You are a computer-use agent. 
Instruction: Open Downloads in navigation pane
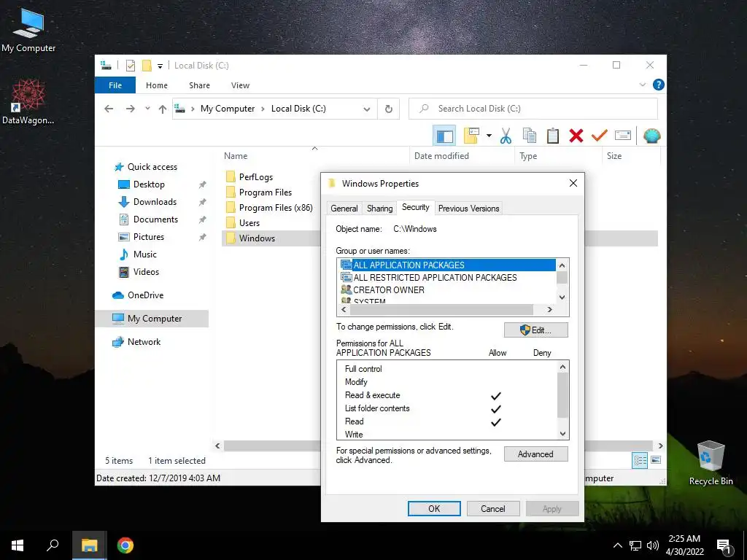pos(154,202)
